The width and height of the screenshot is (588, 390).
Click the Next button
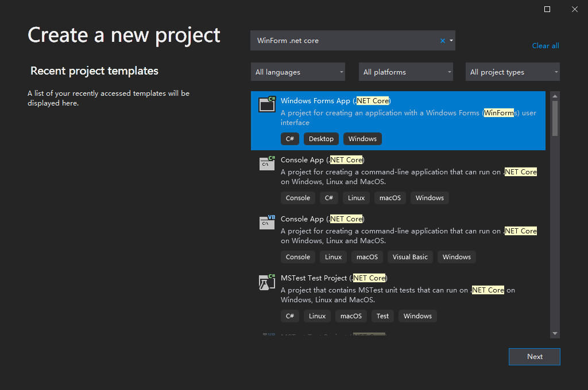coord(535,357)
